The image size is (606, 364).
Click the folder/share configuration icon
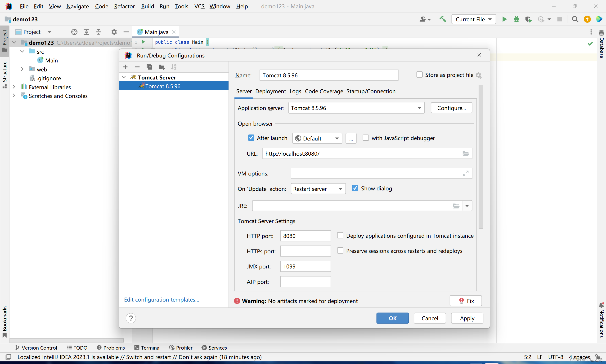click(162, 66)
